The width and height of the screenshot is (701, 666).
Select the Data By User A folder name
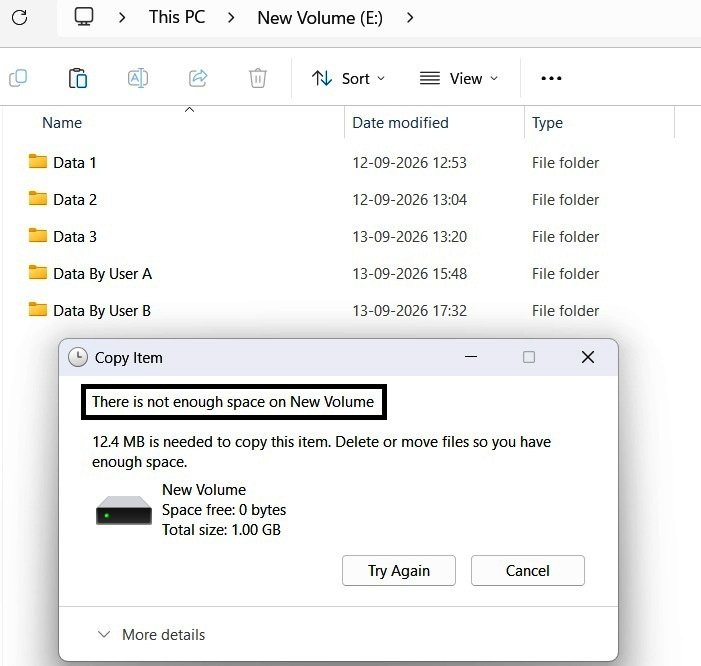click(x=102, y=274)
